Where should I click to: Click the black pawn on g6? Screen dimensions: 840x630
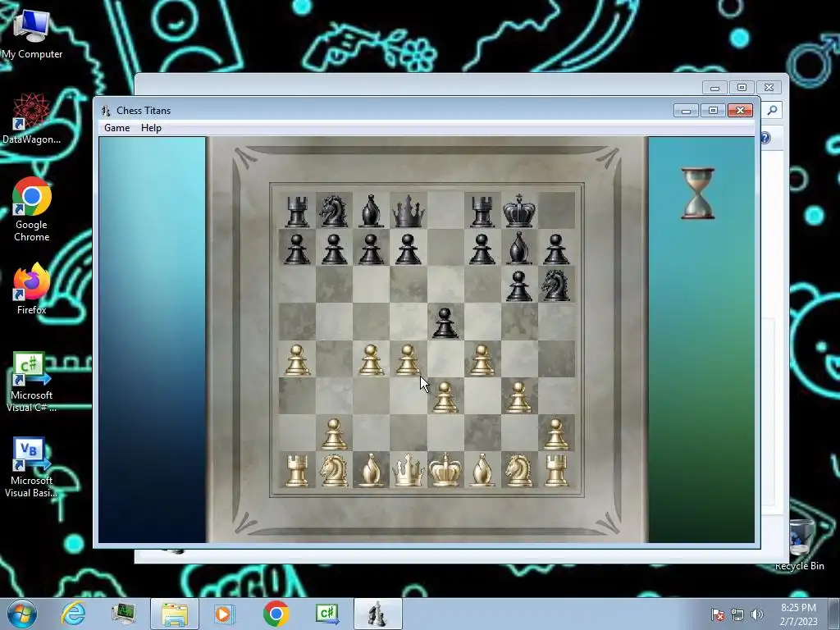(x=518, y=286)
